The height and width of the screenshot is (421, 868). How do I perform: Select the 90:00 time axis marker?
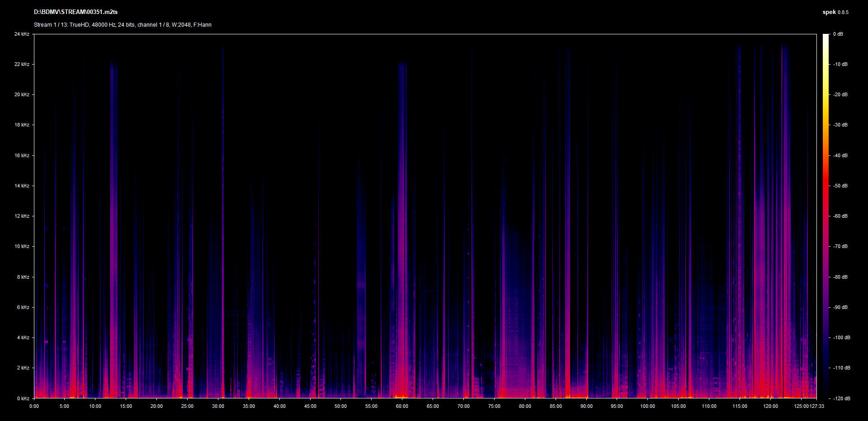tap(586, 406)
